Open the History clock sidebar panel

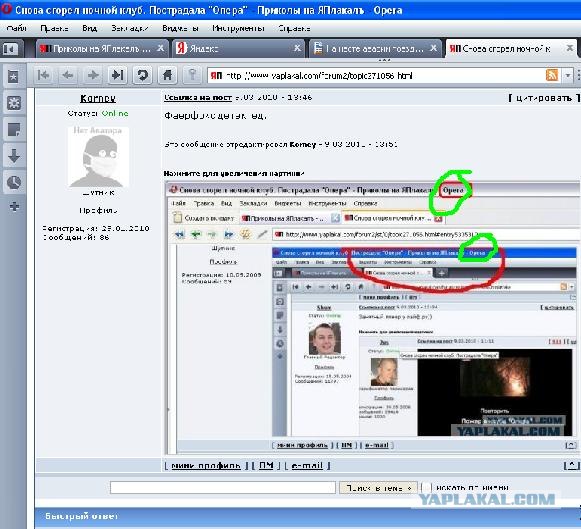click(x=14, y=183)
